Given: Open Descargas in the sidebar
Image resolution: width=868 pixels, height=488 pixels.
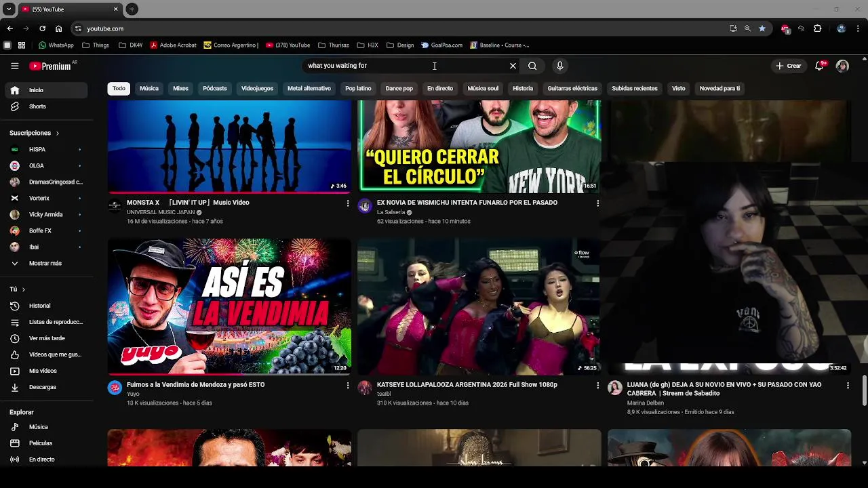Looking at the screenshot, I should (47, 387).
